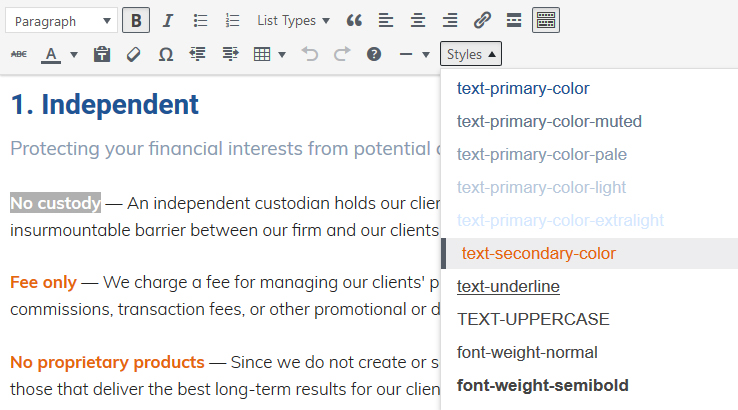This screenshot has width=738, height=410.
Task: Insert Read More tag
Action: click(x=514, y=20)
